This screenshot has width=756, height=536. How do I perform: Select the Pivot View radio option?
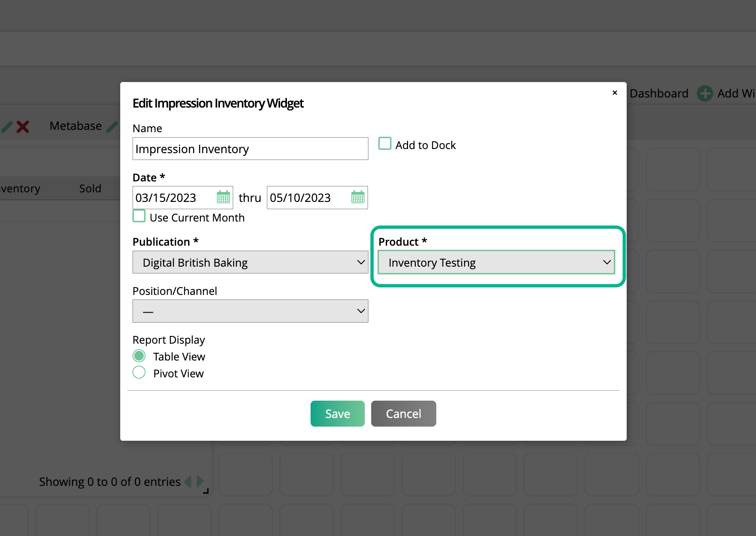point(139,373)
